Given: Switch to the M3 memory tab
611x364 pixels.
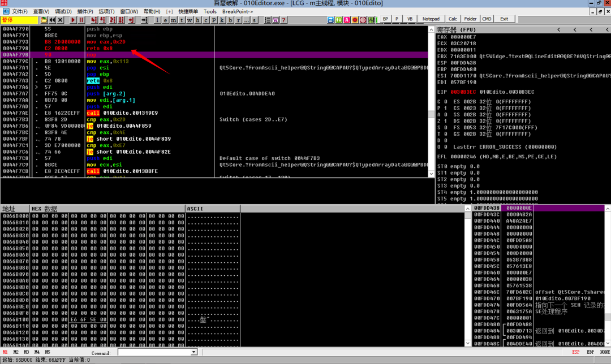Looking at the screenshot, I should [26, 352].
